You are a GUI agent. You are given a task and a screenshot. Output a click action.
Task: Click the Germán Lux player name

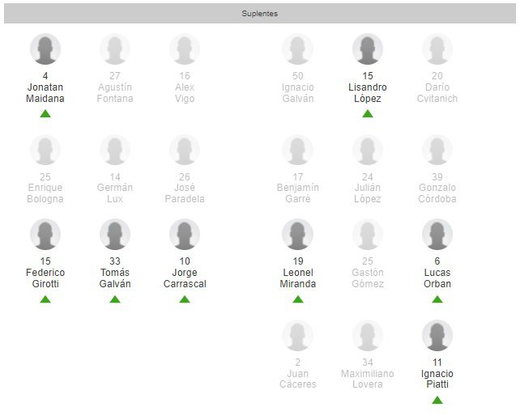point(115,193)
